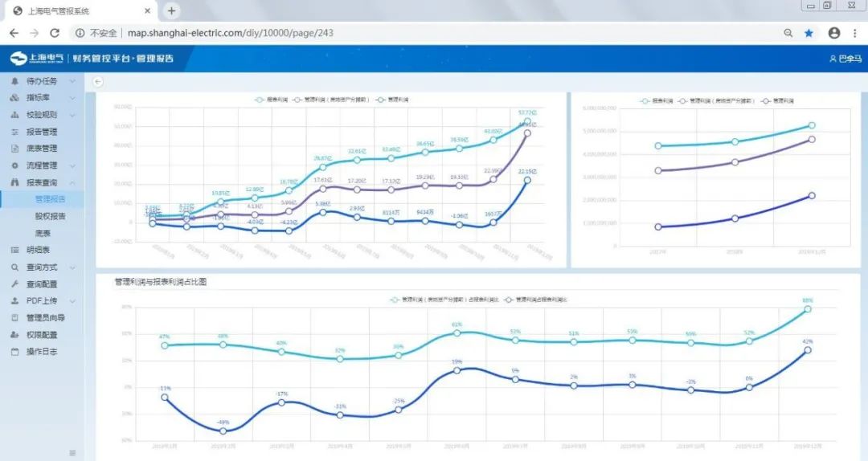Open a new tab with plus icon

click(x=172, y=10)
